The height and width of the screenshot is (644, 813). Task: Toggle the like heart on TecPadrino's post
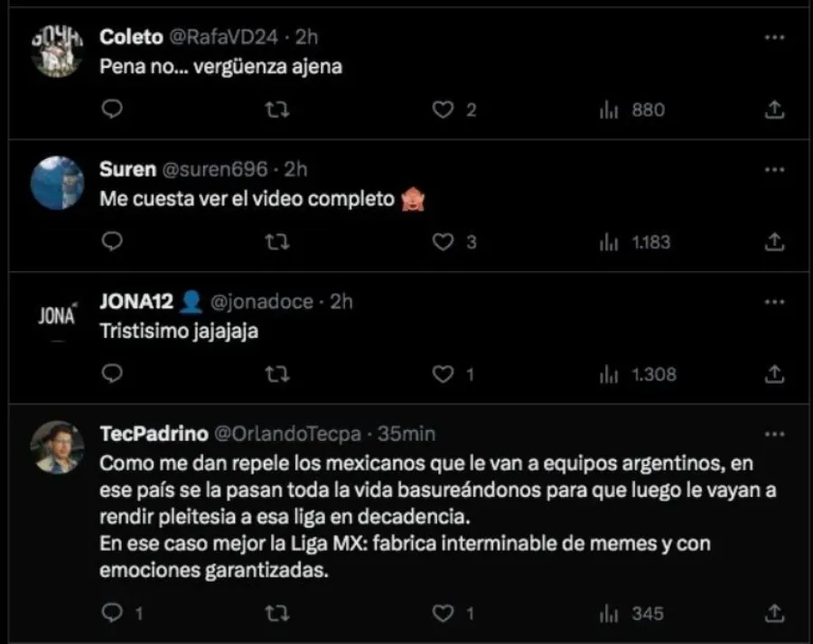[x=443, y=612]
